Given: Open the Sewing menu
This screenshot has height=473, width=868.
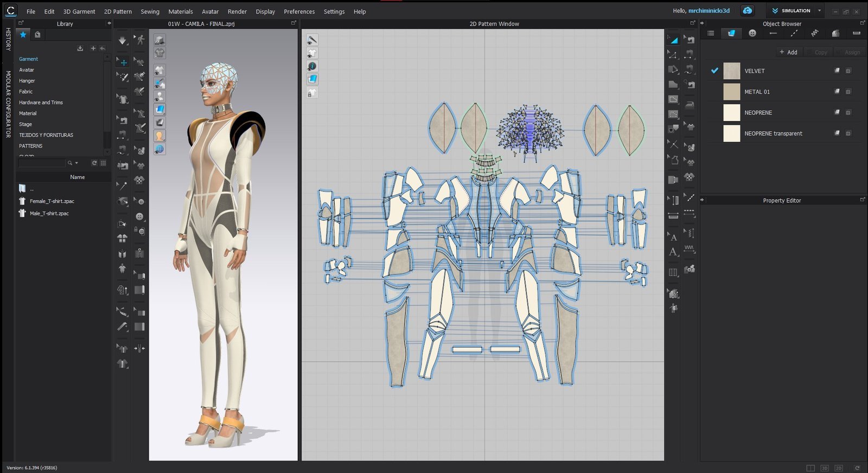Looking at the screenshot, I should pyautogui.click(x=150, y=11).
